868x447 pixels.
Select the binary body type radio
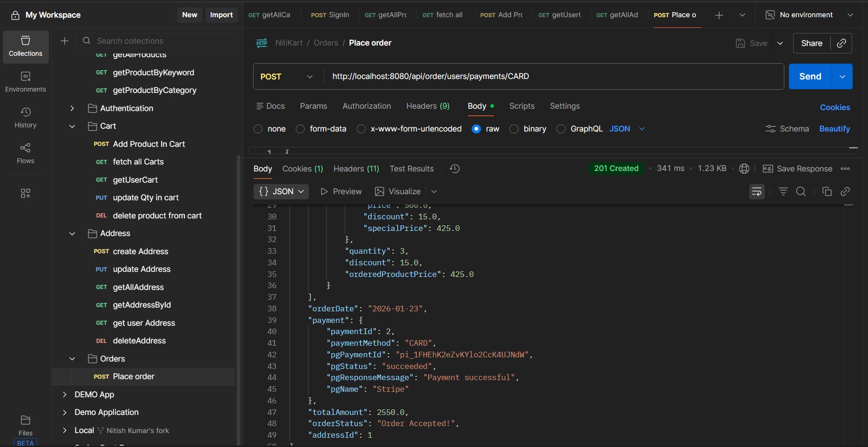tap(514, 129)
